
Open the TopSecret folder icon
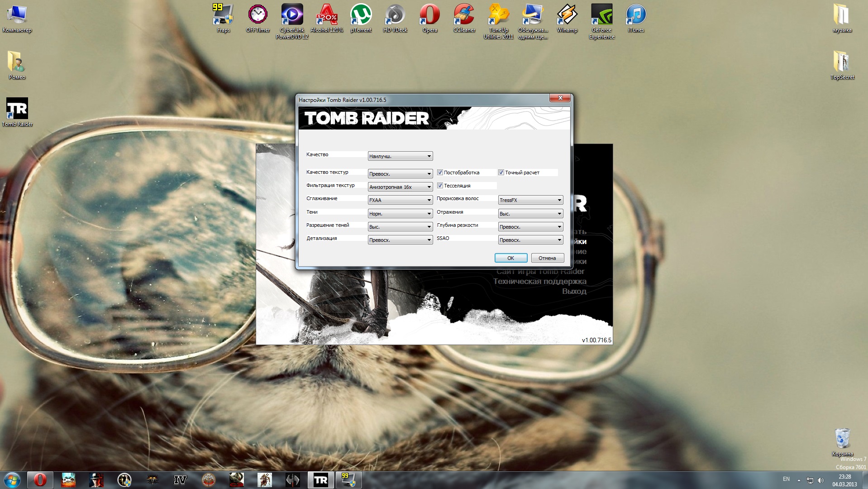pos(842,65)
